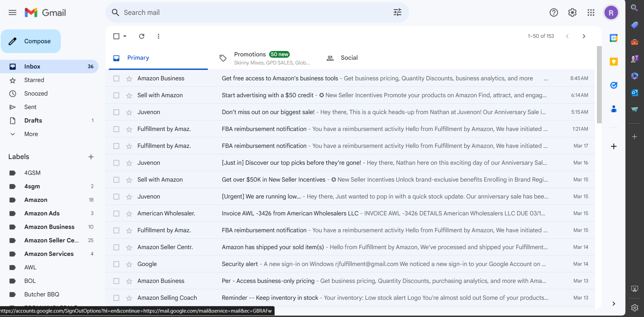The image size is (644, 317).
Task: Get add-ons plus icon in side panel
Action: tap(614, 146)
